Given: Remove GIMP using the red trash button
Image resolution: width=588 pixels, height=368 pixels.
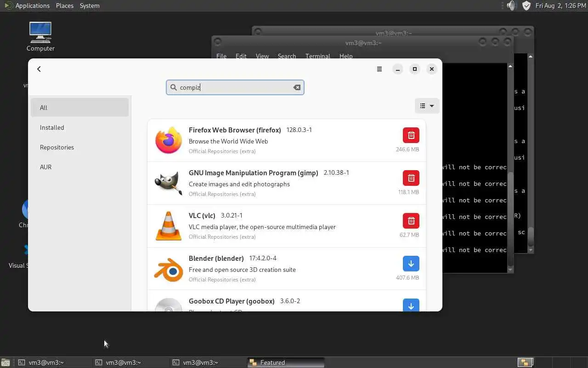Looking at the screenshot, I should point(411,178).
